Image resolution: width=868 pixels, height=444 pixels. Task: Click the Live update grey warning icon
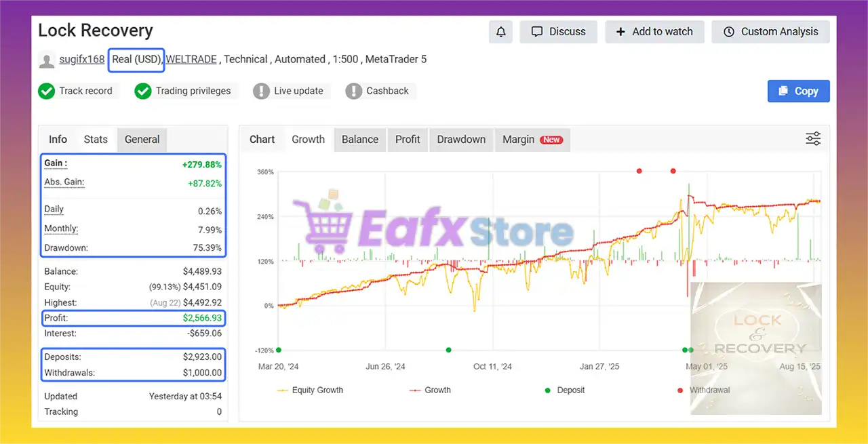pyautogui.click(x=261, y=91)
